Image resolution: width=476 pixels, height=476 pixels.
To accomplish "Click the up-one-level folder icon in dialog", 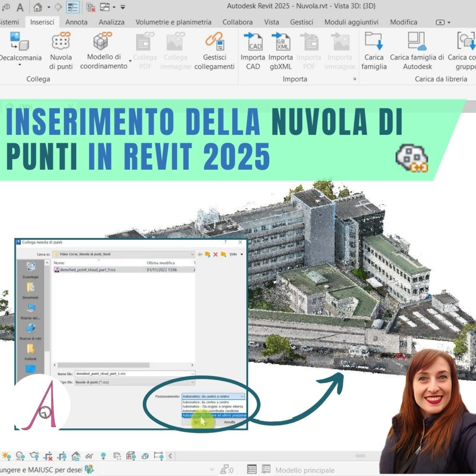I will pyautogui.click(x=207, y=254).
